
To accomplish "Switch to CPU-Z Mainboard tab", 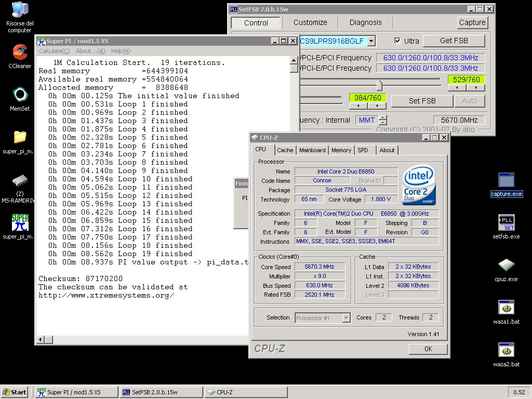I will point(312,150).
